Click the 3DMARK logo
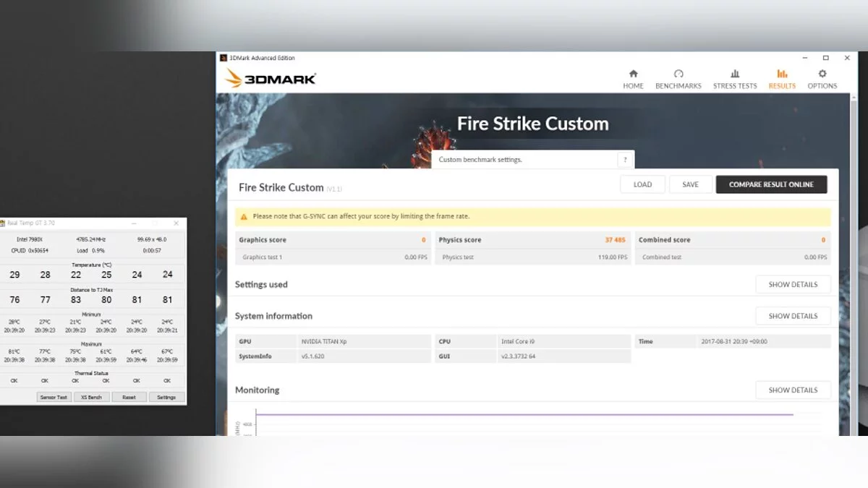 [x=271, y=78]
